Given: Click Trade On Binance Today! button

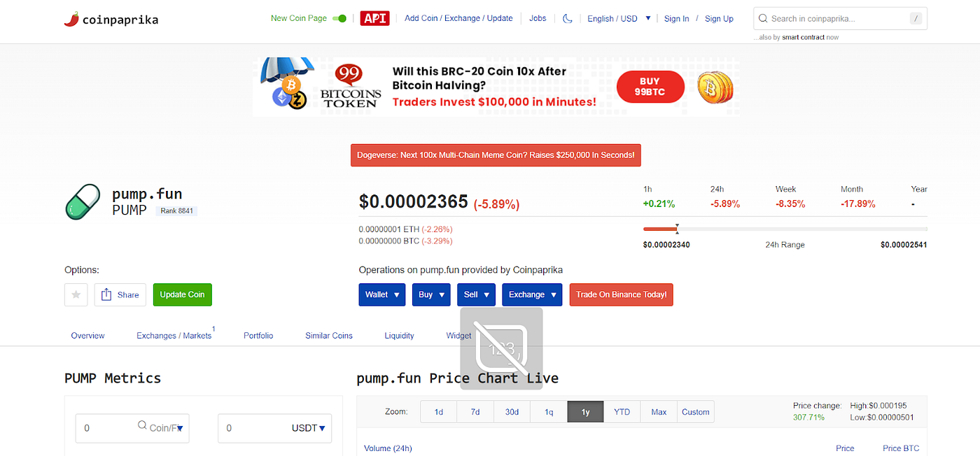Looking at the screenshot, I should coord(621,294).
